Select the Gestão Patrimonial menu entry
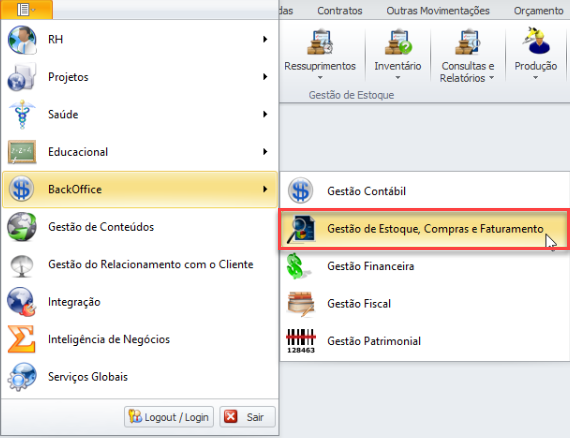The height and width of the screenshot is (438, 570). point(425,341)
